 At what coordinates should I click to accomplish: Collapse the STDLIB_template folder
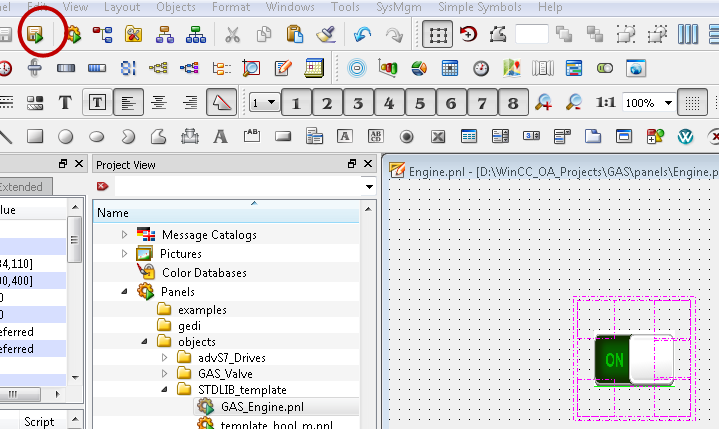(167, 389)
